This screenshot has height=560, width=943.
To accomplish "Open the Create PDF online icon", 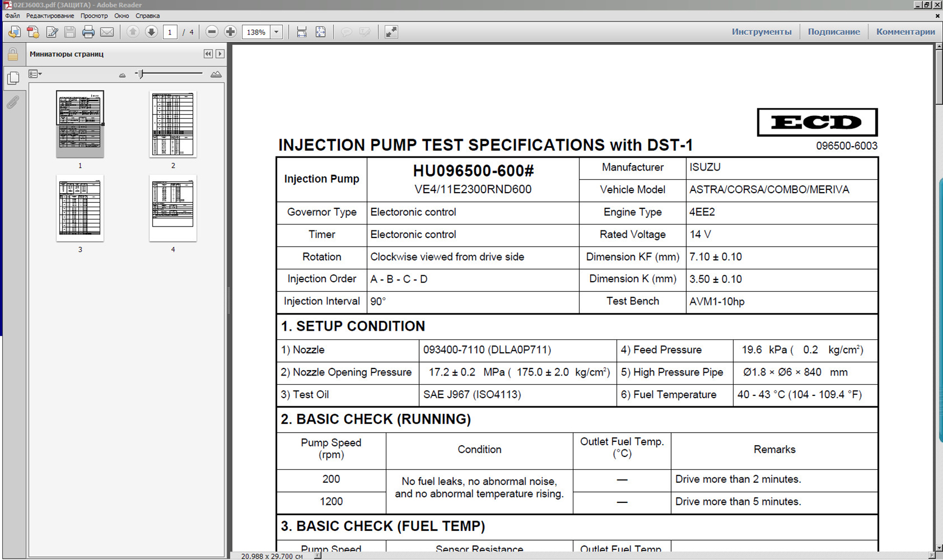I will point(33,32).
